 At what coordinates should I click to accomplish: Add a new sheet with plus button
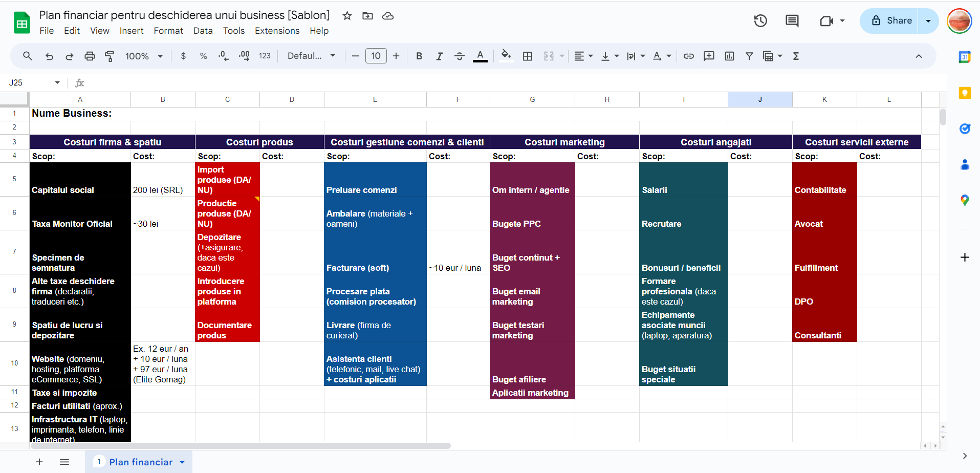point(39,462)
